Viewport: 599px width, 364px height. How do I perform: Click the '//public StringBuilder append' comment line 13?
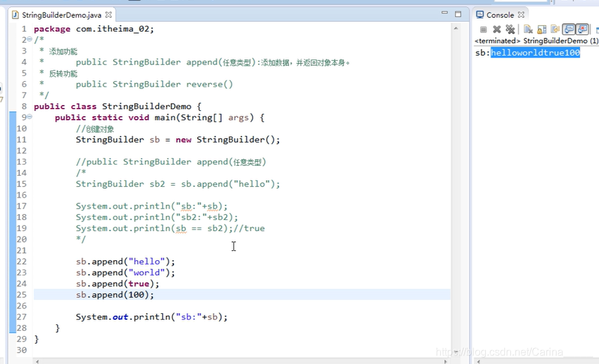coord(171,162)
